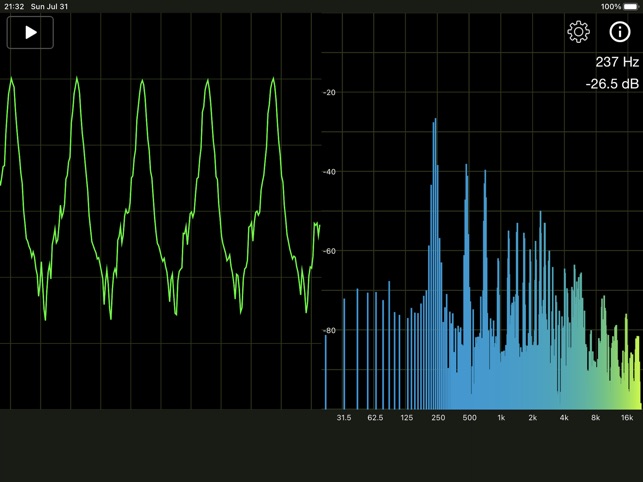
Task: Tap the 21:32 clock in the status bar
Action: 14,7
